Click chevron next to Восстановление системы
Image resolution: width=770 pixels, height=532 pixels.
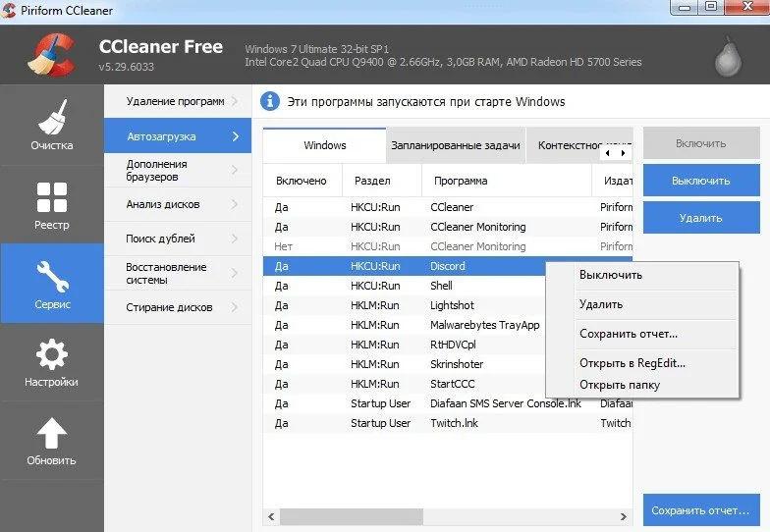pyautogui.click(x=235, y=273)
